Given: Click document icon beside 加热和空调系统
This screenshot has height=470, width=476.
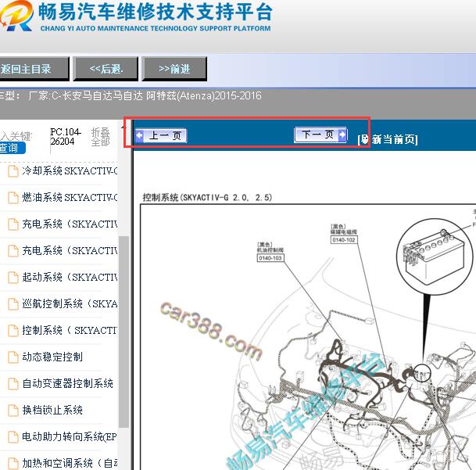Looking at the screenshot, I should (x=13, y=463).
